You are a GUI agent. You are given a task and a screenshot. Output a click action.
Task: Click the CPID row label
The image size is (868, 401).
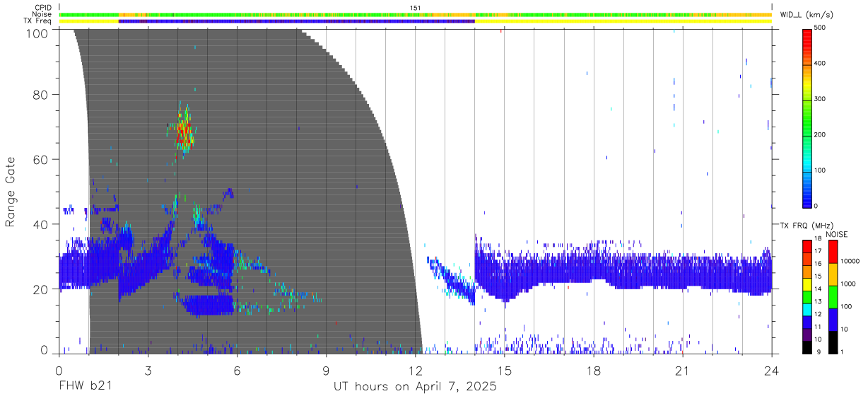click(x=44, y=8)
